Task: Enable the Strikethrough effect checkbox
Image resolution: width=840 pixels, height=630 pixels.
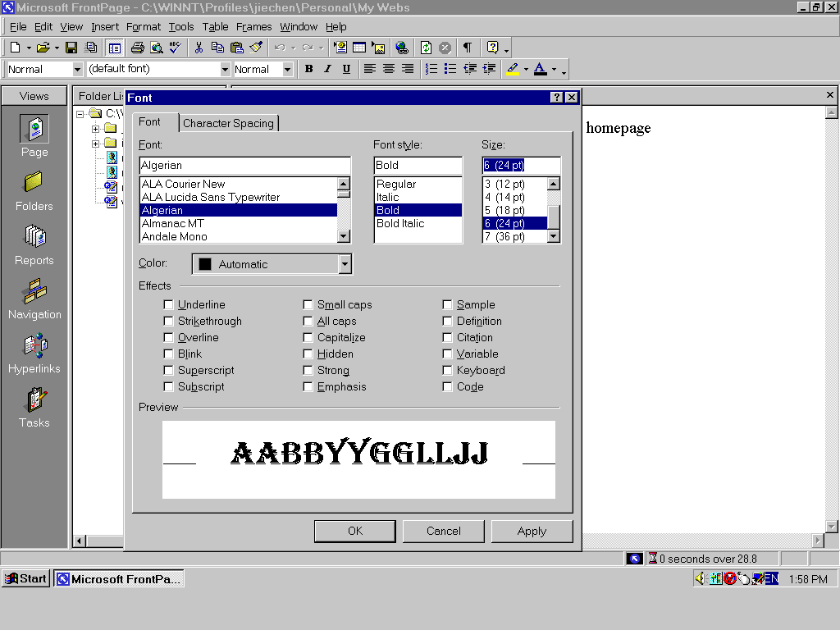Action: pos(169,322)
